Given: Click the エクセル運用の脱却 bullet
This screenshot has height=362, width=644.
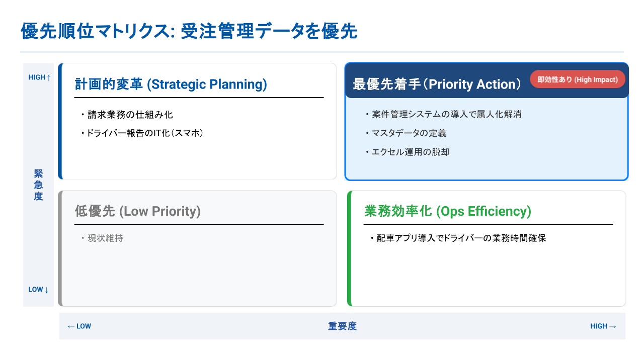Looking at the screenshot, I should coord(407,152).
